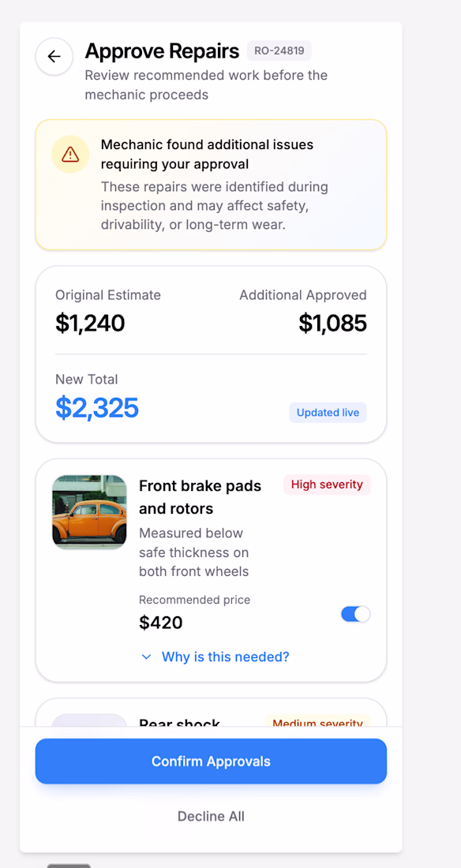
Task: Click the $420 recommended price
Action: (x=161, y=623)
